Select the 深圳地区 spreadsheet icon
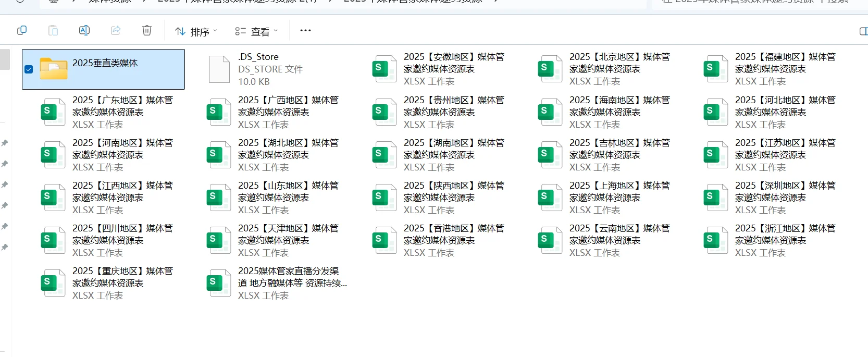 tap(716, 198)
